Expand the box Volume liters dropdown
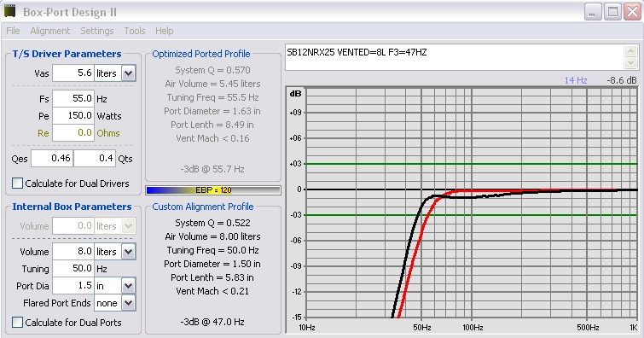The image size is (644, 338). [129, 252]
